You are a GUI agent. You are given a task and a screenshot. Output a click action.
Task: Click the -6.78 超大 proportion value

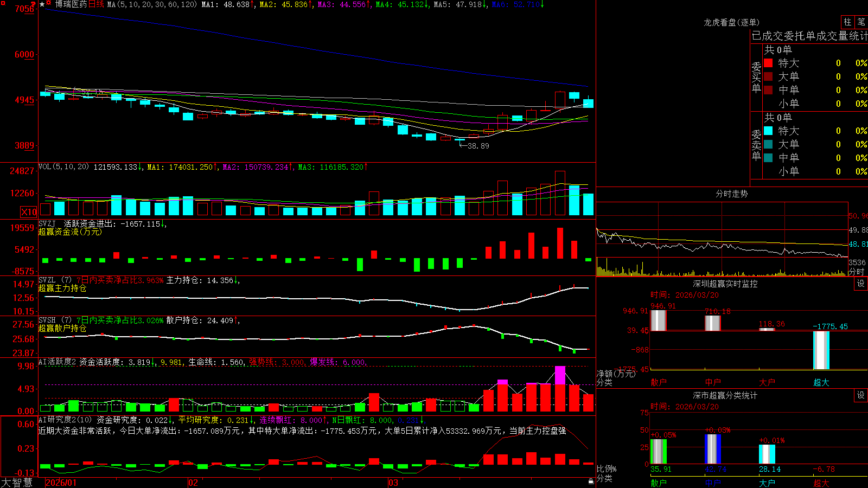(824, 469)
